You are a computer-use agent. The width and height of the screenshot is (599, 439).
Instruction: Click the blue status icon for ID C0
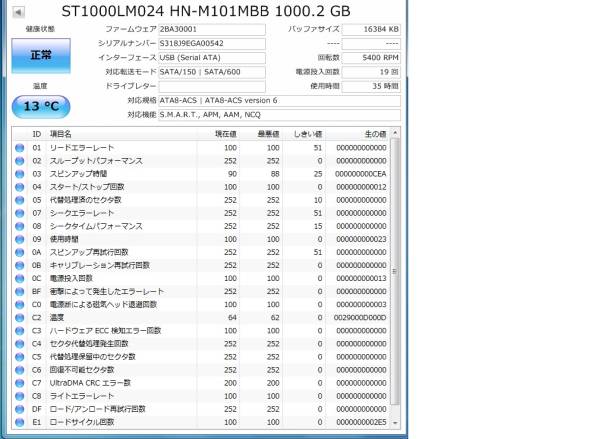pos(19,305)
